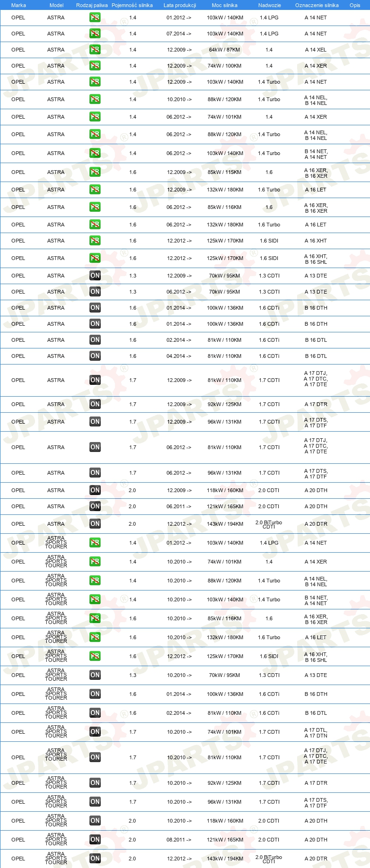This screenshot has height=868, width=370.
Task: Click 1.6 SIDI in Sports Tourer row
Action: pos(269,656)
